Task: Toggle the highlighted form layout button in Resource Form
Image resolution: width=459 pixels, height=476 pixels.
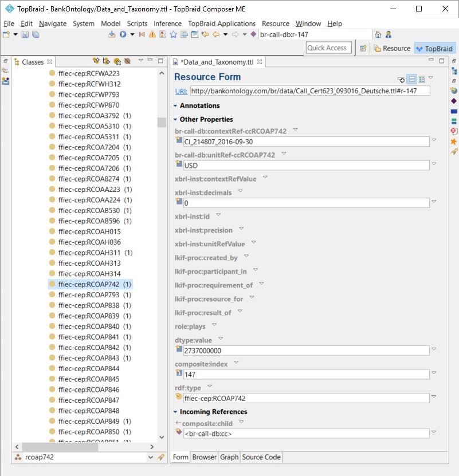Action: [411, 79]
